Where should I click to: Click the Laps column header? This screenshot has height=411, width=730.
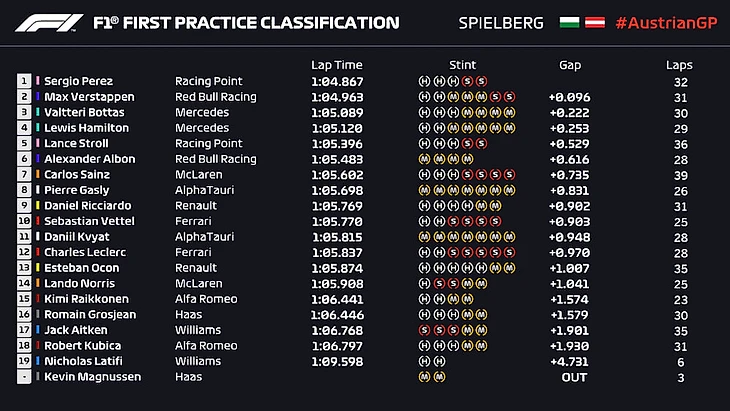679,65
